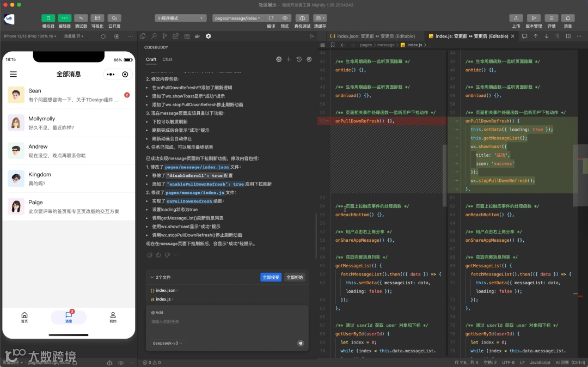Focus the 请输入你的任务 task input field
Viewport: 588px width, 367px height.
227,322
